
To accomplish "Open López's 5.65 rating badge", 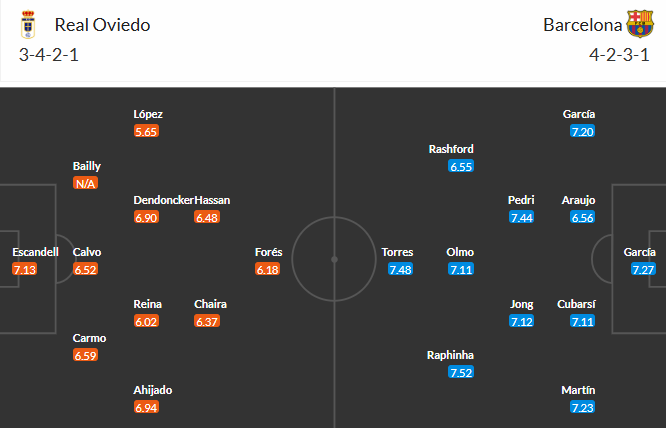I will tap(146, 131).
